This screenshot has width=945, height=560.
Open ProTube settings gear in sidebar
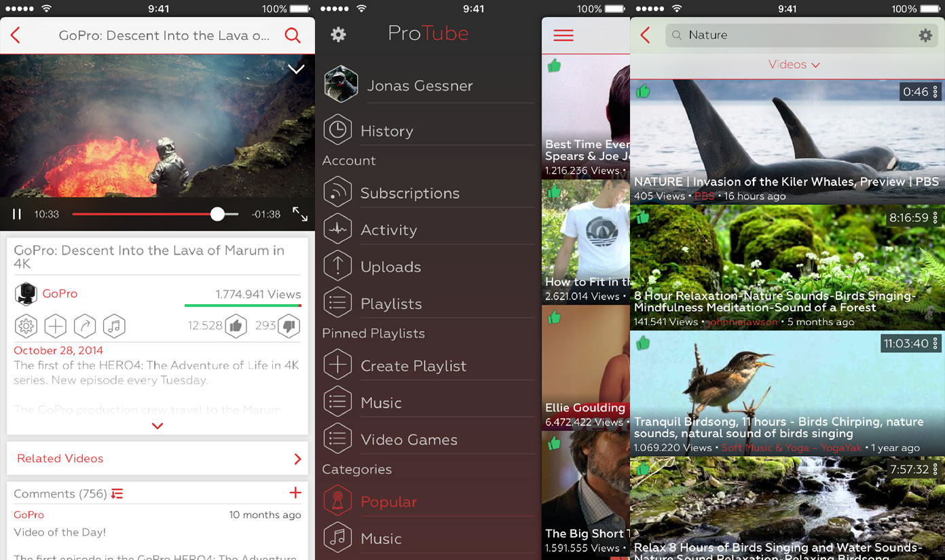pos(338,35)
